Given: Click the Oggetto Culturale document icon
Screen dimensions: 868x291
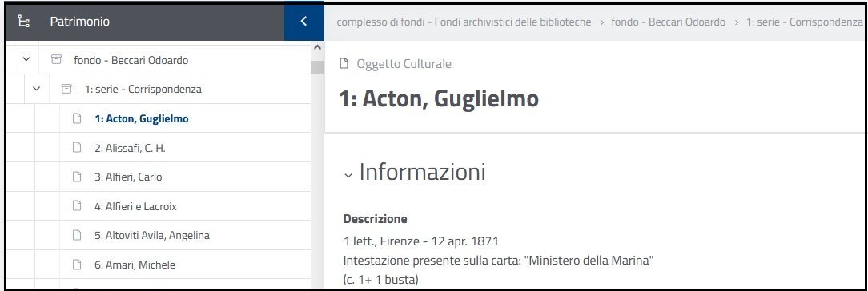Looking at the screenshot, I should point(344,64).
